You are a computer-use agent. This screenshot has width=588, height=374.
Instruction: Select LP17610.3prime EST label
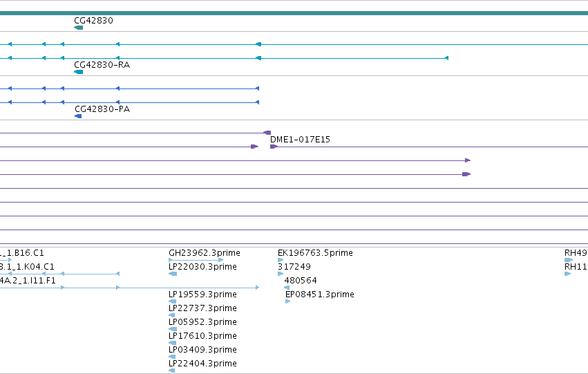click(203, 336)
